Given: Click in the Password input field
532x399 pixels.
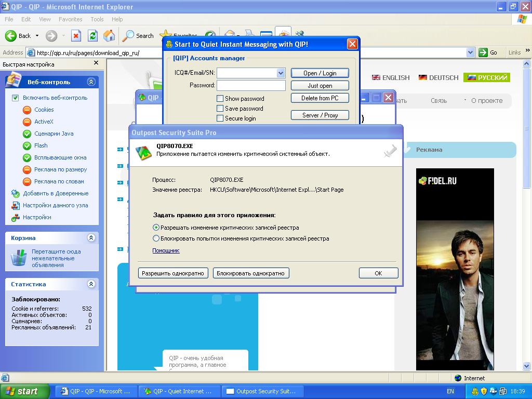Looking at the screenshot, I should coord(251,85).
